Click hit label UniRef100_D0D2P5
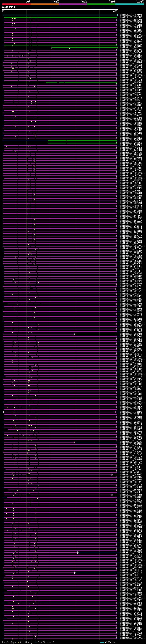This screenshot has height=644, width=146. tap(131, 90)
